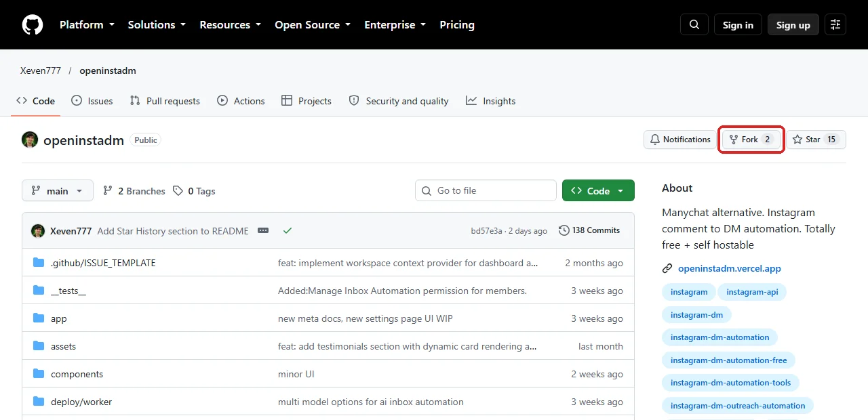868x420 pixels.
Task: Select the instagram-dm-automation-tools topic tag
Action: pos(731,383)
